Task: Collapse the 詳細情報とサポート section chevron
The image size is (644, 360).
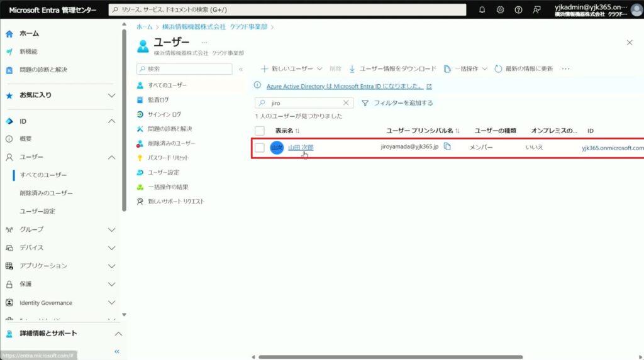Action: 118,334
